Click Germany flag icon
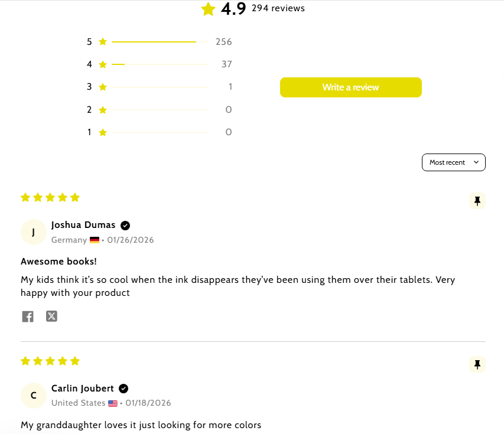 tap(95, 240)
